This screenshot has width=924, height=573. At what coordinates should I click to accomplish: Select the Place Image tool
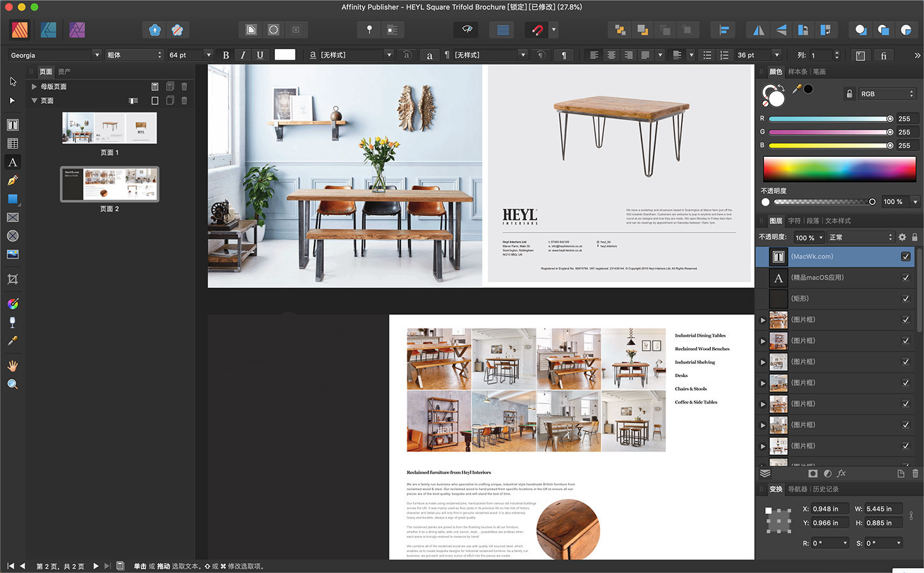13,254
